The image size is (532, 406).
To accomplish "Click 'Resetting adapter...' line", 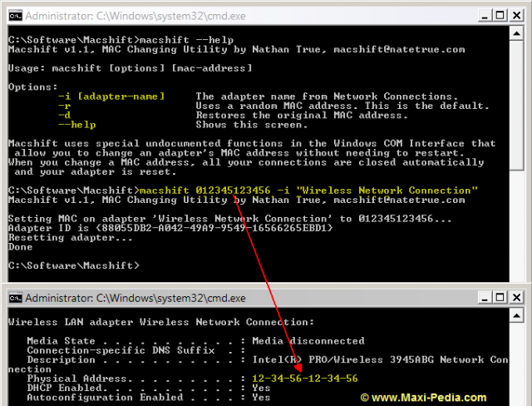I will (x=70, y=238).
